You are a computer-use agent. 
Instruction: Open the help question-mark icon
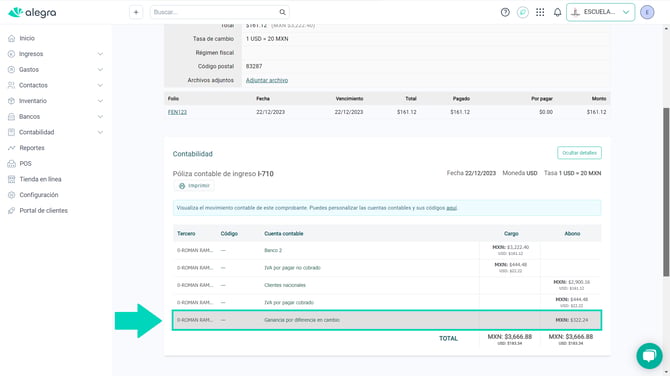tap(505, 12)
